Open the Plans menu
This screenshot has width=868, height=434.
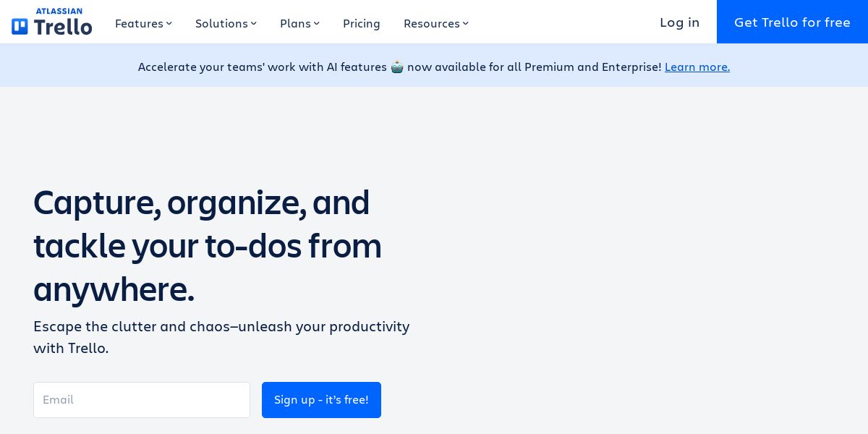tap(295, 24)
